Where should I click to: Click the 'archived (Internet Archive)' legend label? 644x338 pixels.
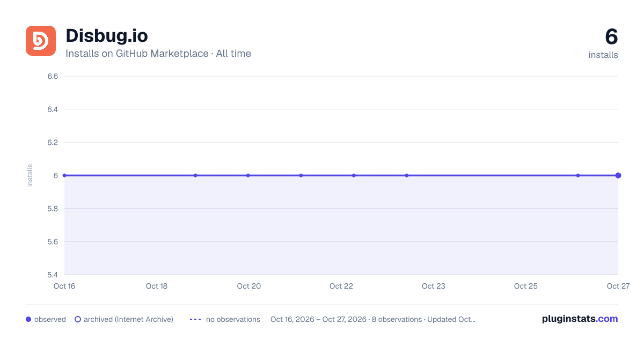[x=128, y=319]
